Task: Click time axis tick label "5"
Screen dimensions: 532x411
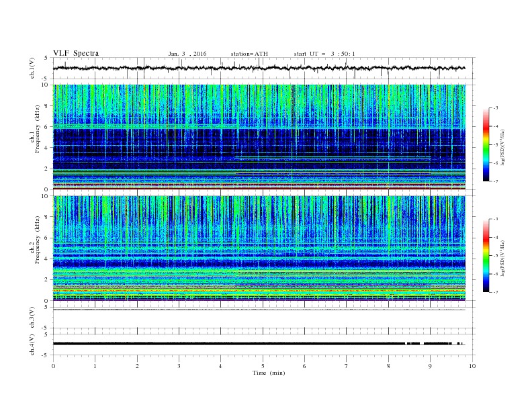Action: coord(263,366)
